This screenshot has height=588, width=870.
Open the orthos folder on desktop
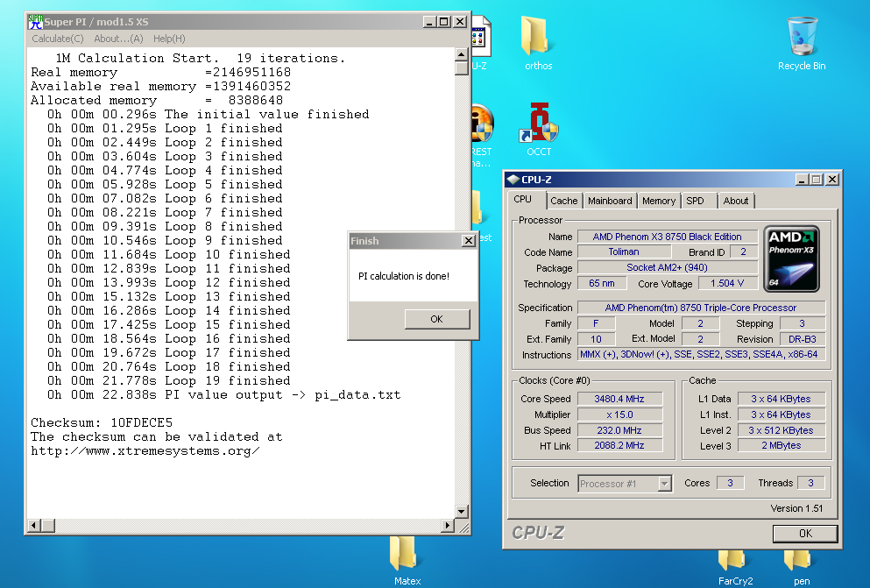tap(538, 43)
